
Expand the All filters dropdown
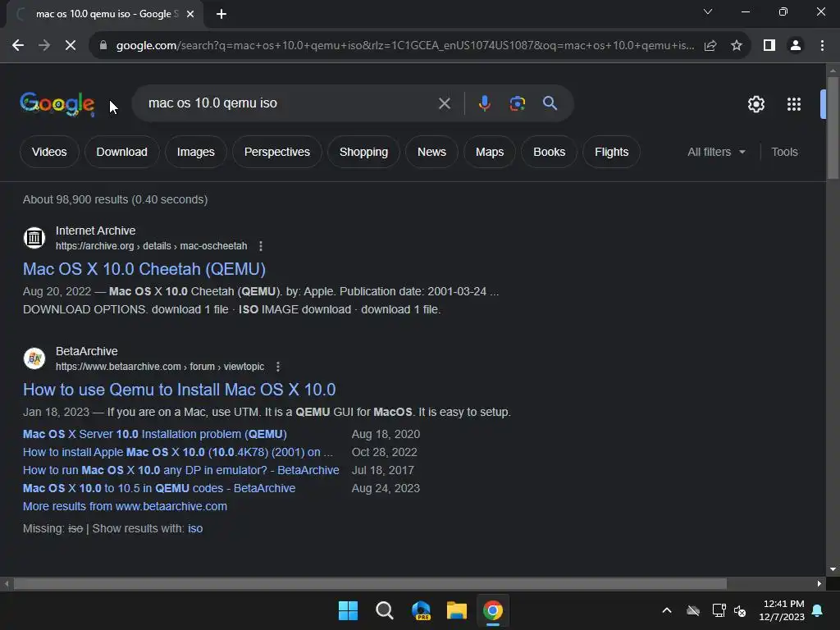(716, 152)
